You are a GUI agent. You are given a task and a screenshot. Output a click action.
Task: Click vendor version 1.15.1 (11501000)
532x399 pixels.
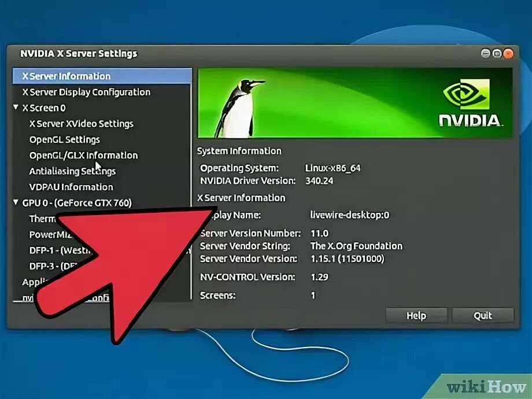[348, 259]
